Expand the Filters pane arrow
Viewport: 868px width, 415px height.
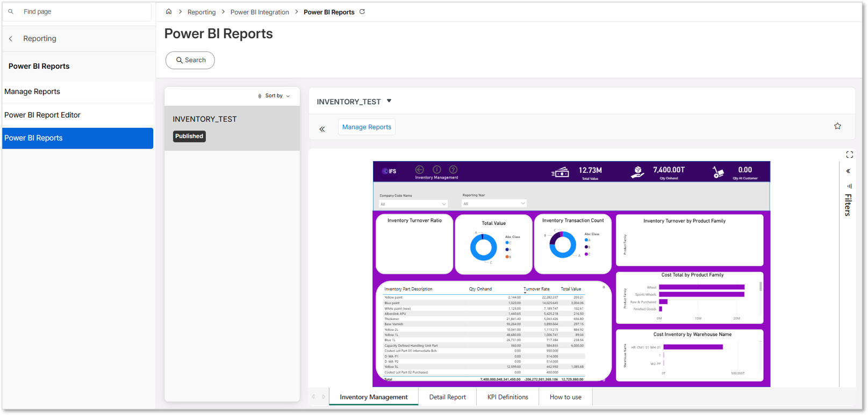click(x=848, y=171)
